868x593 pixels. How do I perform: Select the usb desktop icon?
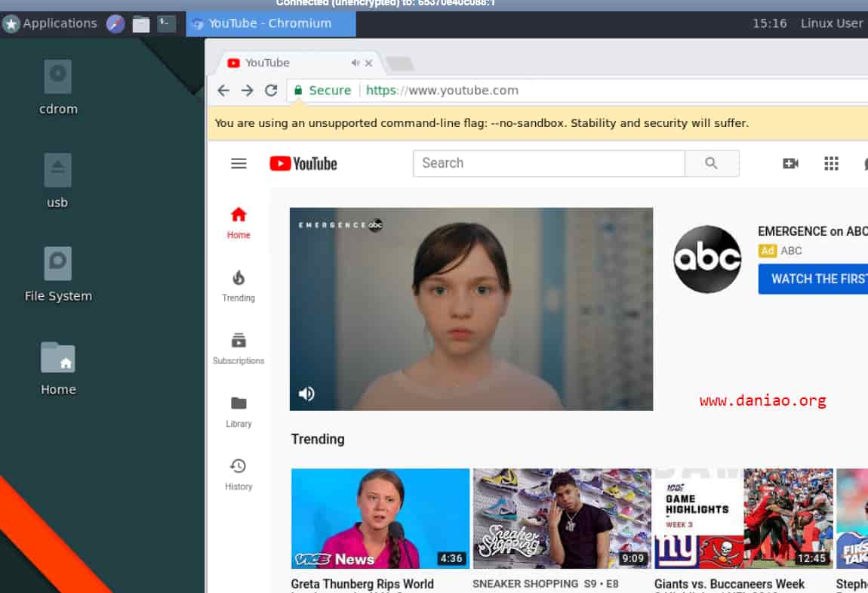click(57, 181)
